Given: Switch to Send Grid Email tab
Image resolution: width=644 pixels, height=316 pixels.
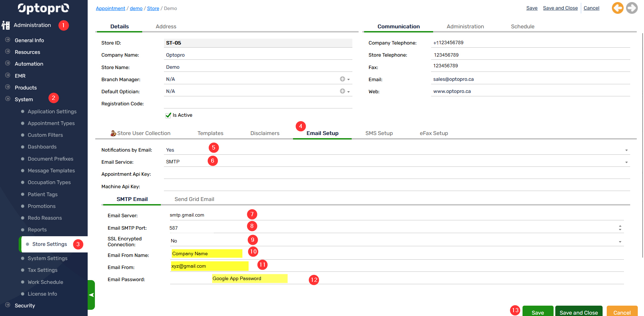Looking at the screenshot, I should click(x=194, y=199).
